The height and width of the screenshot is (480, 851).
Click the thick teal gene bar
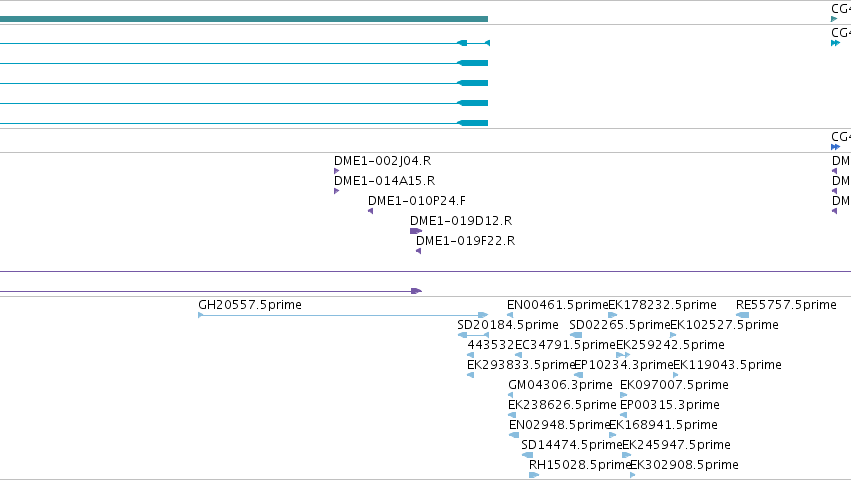pos(244,19)
